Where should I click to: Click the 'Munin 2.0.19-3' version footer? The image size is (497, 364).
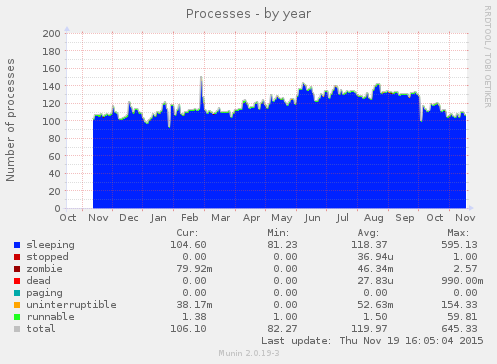(249, 353)
